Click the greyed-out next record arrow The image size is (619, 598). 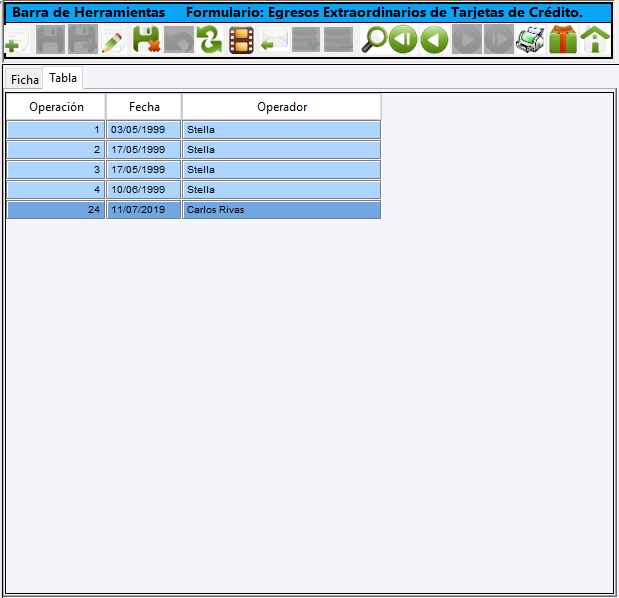pyautogui.click(x=467, y=39)
